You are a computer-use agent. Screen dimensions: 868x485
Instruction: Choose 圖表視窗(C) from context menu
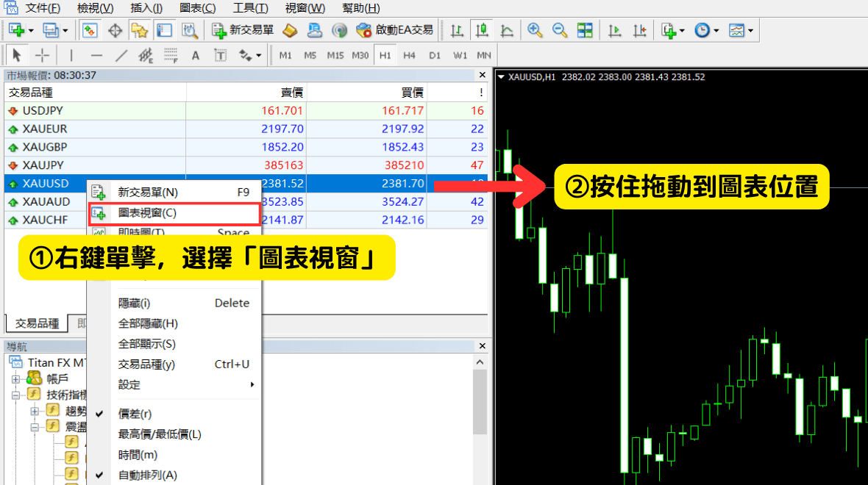tap(147, 213)
